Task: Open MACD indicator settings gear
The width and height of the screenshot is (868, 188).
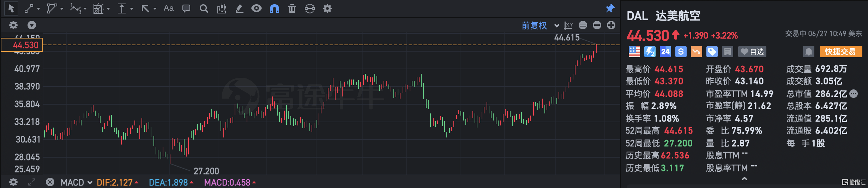Action: point(13,182)
